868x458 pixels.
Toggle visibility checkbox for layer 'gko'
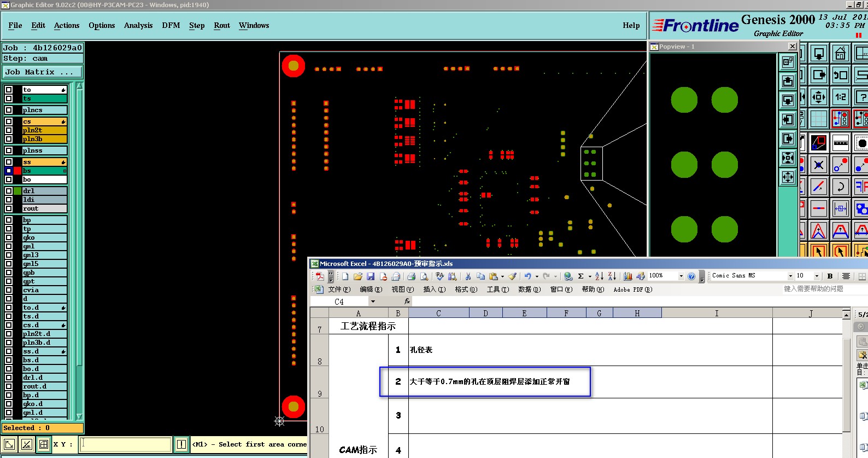point(9,237)
